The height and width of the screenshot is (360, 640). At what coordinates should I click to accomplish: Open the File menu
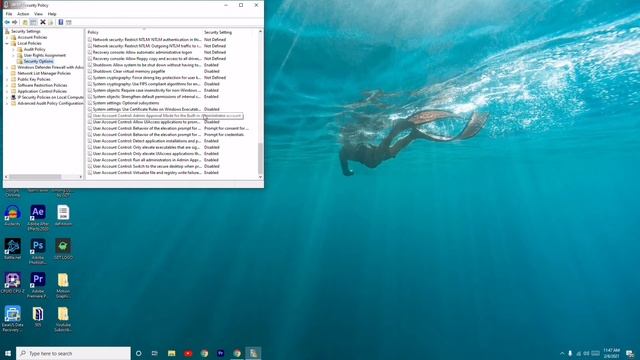[x=9, y=14]
